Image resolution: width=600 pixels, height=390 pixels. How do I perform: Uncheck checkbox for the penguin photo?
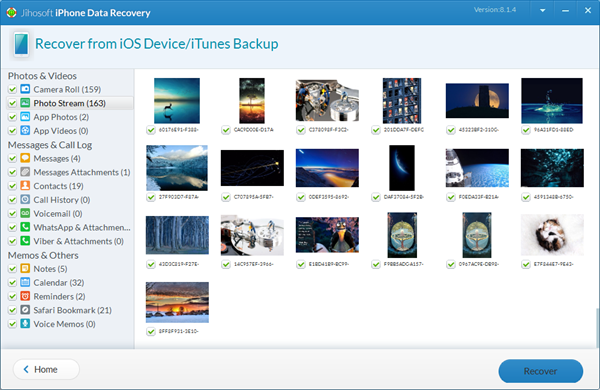pyautogui.click(x=301, y=264)
